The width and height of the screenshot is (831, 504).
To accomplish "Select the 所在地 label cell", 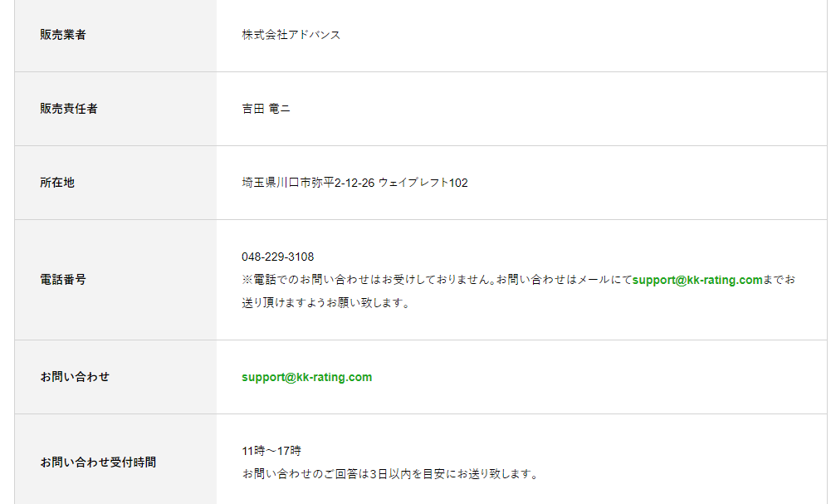I will point(115,183).
